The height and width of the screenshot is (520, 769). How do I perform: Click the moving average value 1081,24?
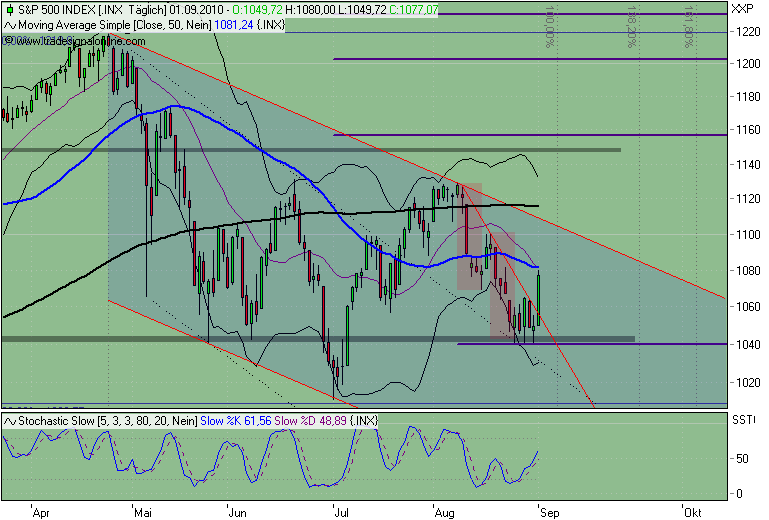click(234, 25)
